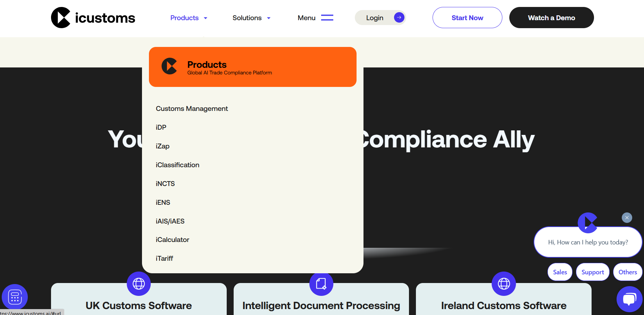Choose Customs Management from Products menu
This screenshot has width=644, height=315.
[192, 108]
